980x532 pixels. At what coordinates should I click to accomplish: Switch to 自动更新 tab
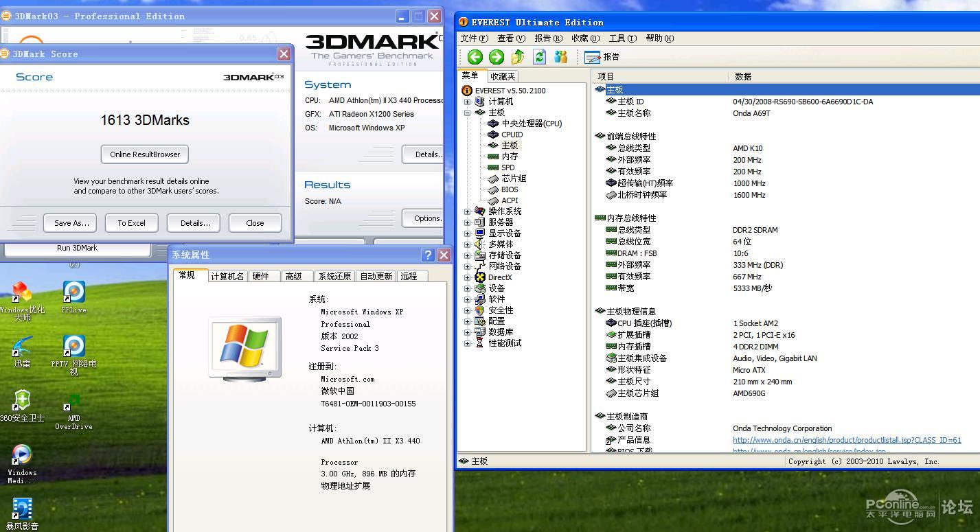[x=376, y=276]
